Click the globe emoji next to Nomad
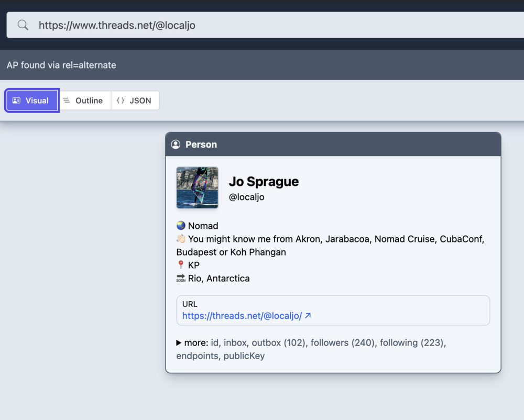Screen dimensions: 524x420 coord(181,226)
